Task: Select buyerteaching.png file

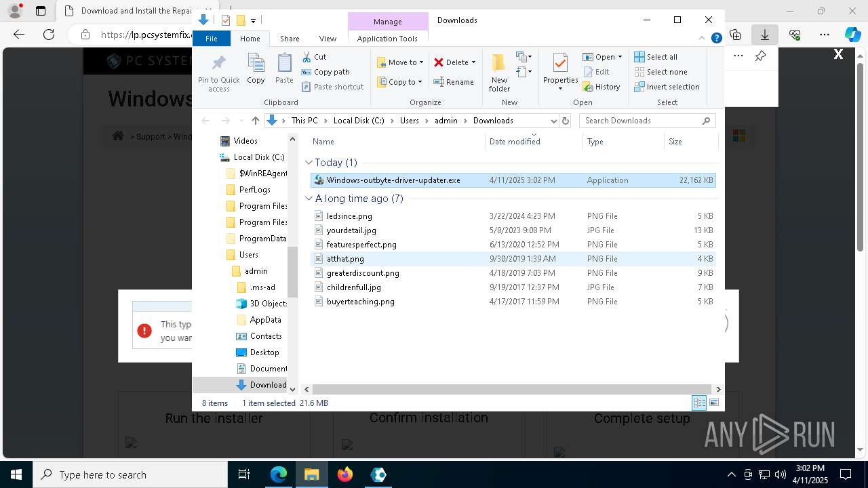Action: pos(513,302)
